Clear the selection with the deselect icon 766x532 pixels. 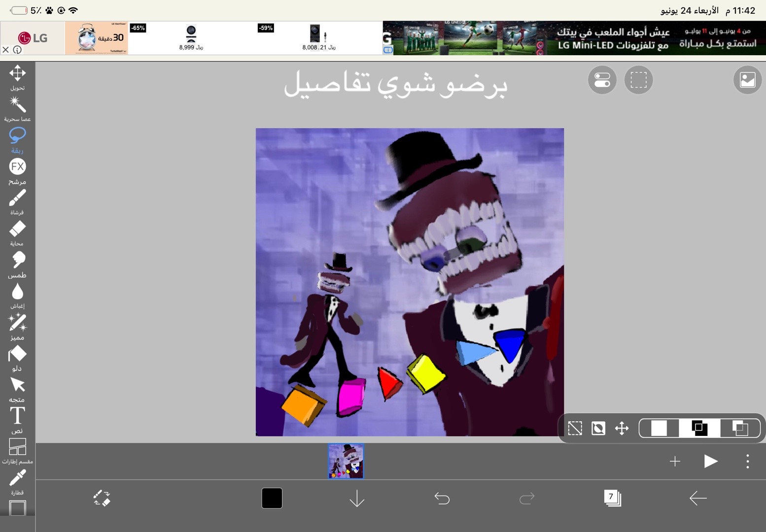(575, 428)
